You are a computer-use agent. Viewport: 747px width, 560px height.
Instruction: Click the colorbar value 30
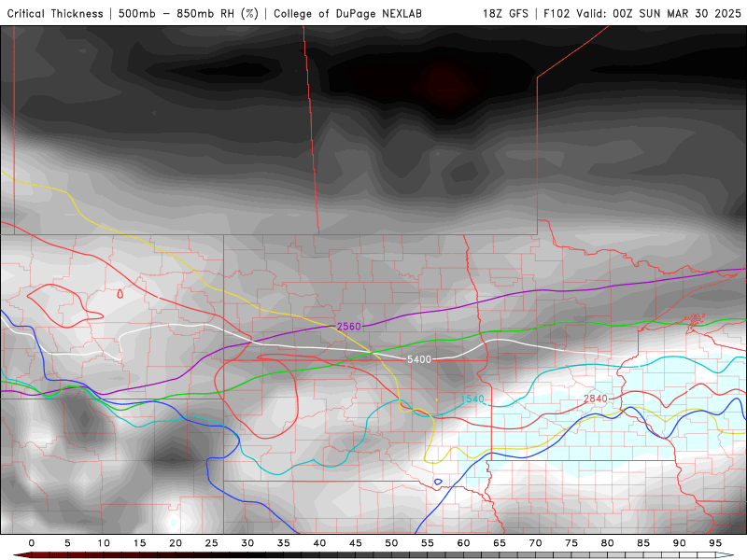(247, 543)
